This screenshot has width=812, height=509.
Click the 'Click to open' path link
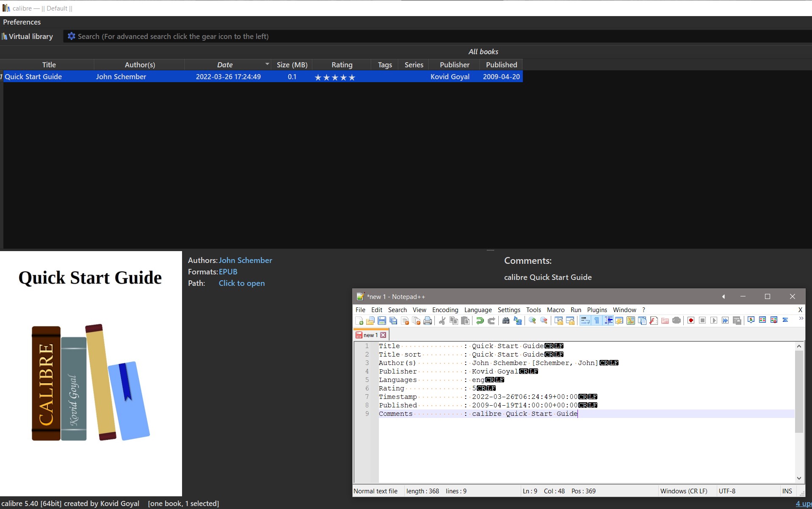point(241,283)
